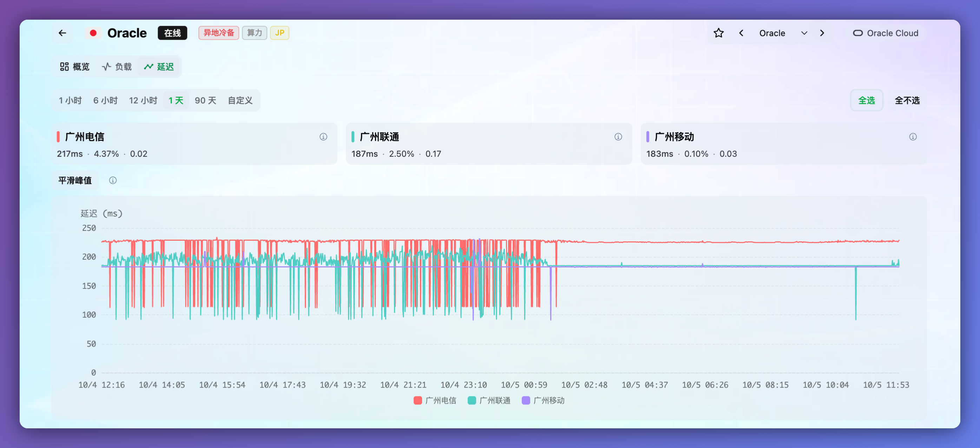Open info icon on 广州联通 card
This screenshot has height=448, width=980.
tap(618, 137)
